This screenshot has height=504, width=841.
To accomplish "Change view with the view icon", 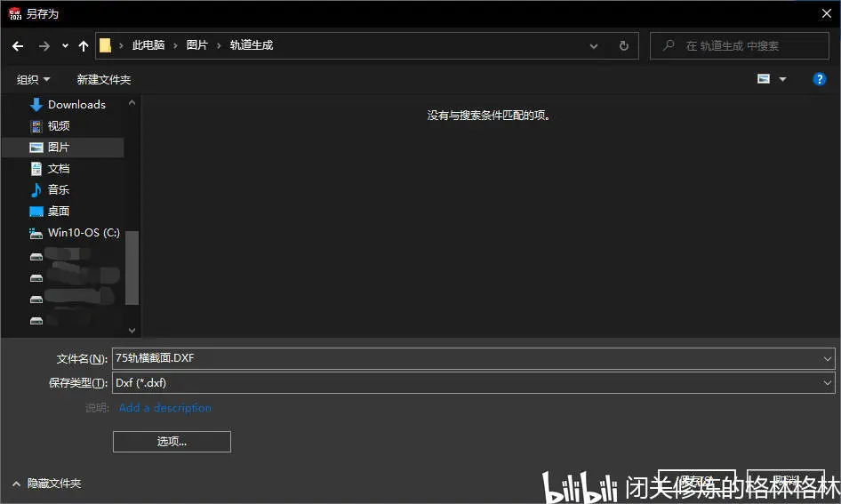I will pos(764,79).
